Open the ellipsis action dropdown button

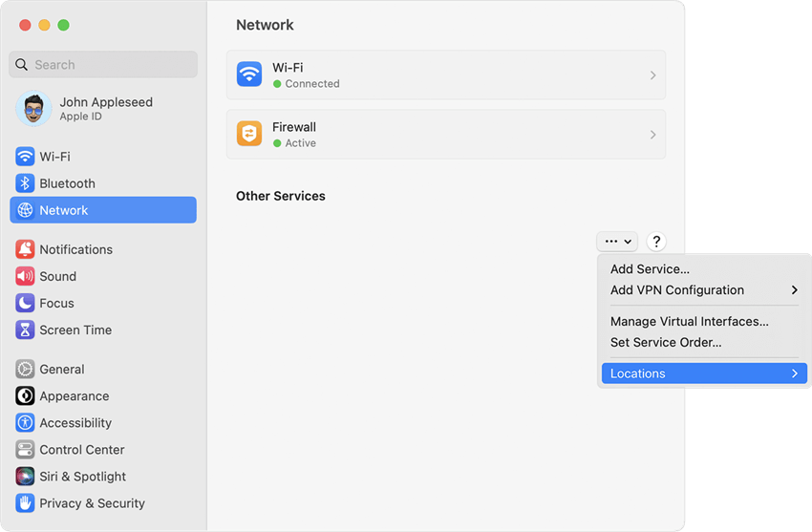coord(617,242)
